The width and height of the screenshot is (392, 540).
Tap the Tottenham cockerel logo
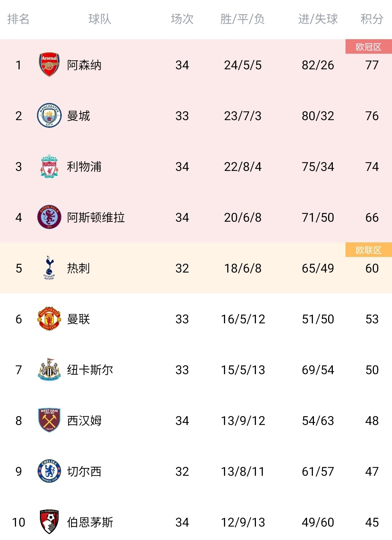coord(49,268)
